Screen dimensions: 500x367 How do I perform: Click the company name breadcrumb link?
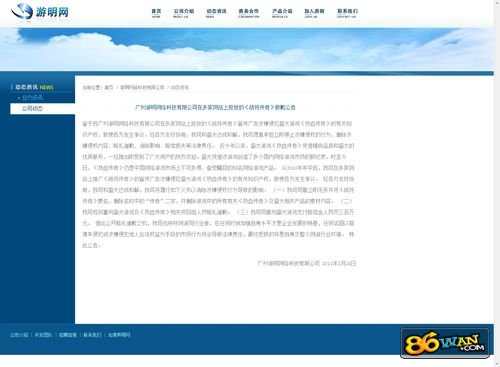coord(142,87)
